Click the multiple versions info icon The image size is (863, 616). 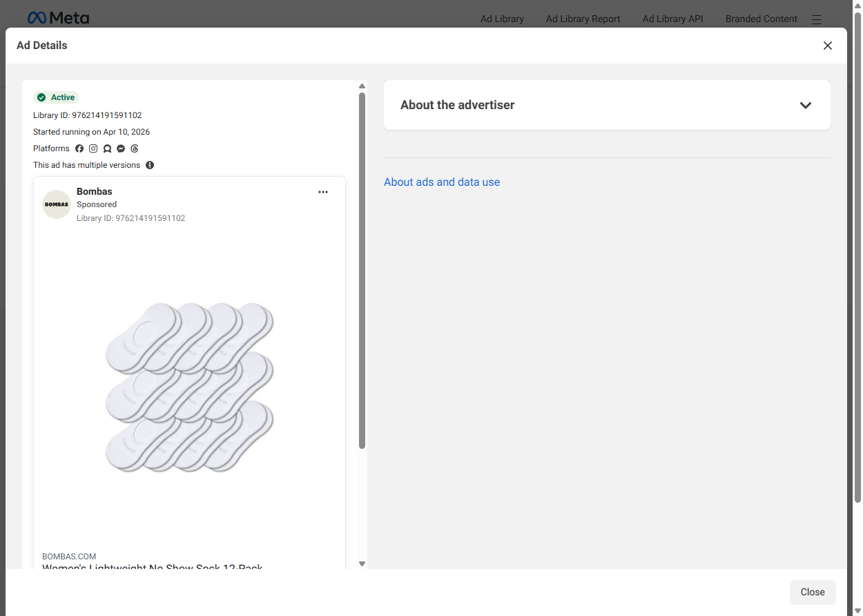150,165
